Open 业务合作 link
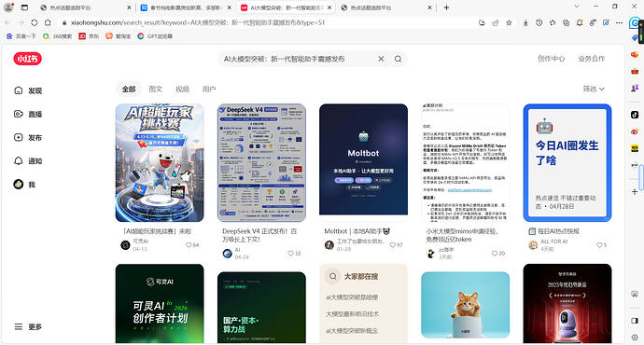The image size is (644, 345). point(592,59)
